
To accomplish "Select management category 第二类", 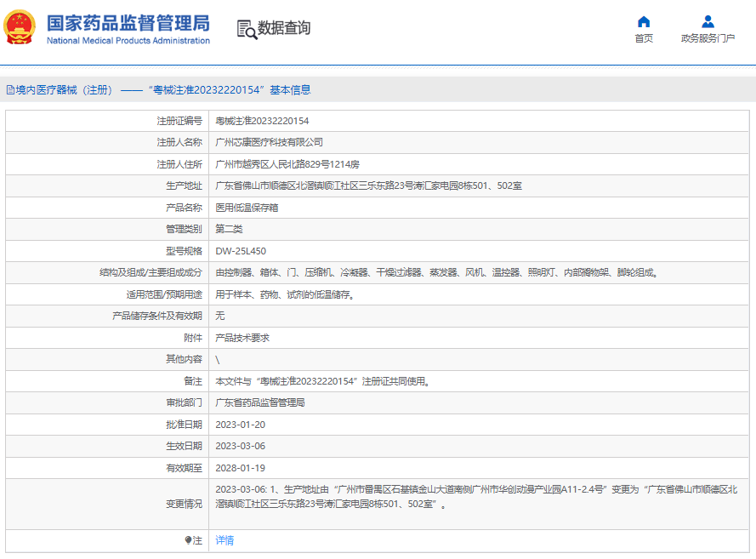I will pos(229,229).
